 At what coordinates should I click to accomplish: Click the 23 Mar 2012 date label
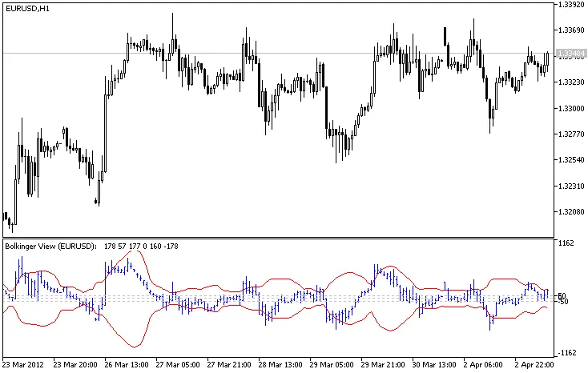[x=24, y=364]
